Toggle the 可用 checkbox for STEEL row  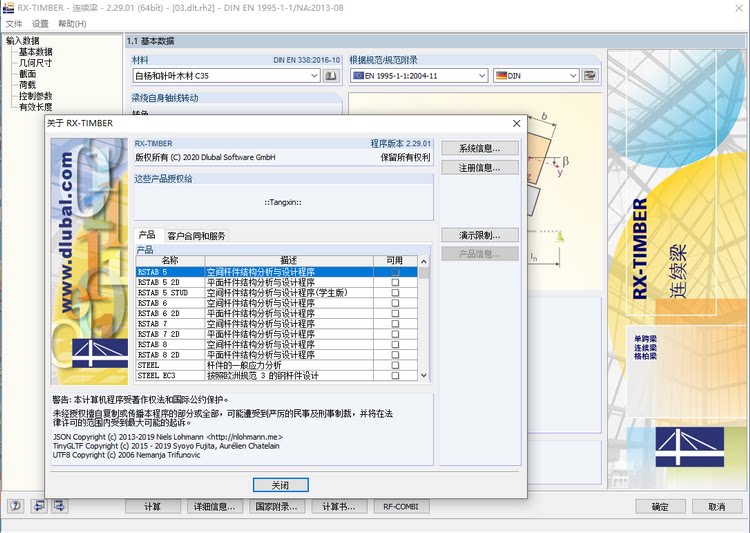pos(395,365)
